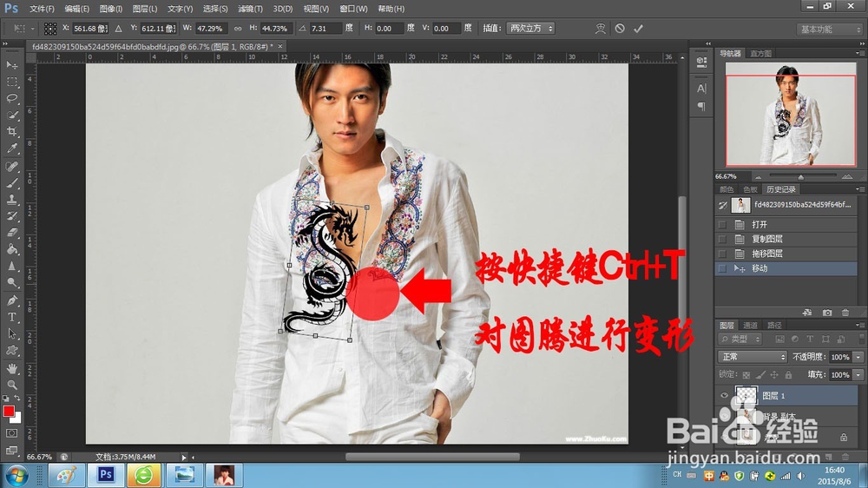Viewport: 868px width, 488px height.
Task: Select the Horizontal Type tool
Action: [x=11, y=318]
